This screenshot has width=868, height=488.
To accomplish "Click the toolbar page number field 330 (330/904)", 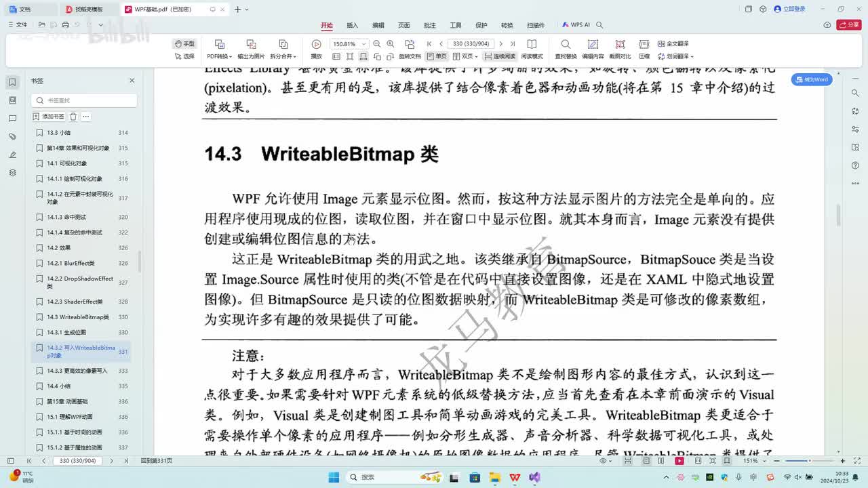I will pos(471,44).
